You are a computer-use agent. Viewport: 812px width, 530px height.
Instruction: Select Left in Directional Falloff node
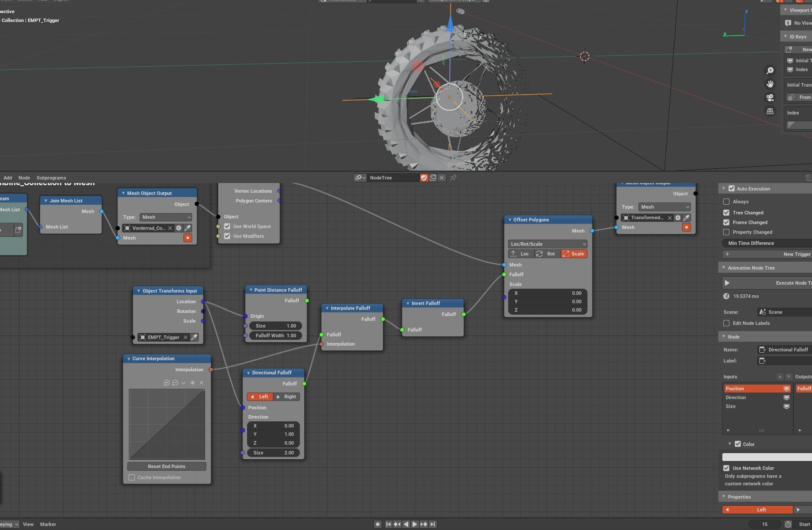(260, 397)
